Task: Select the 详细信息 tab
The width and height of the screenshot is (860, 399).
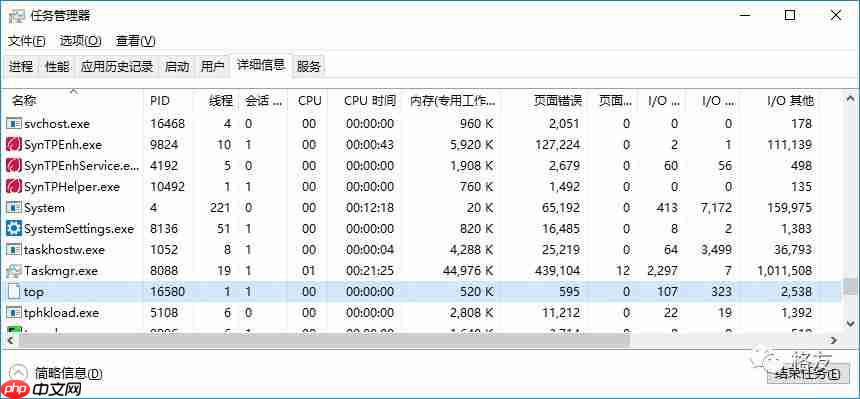Action: tap(261, 65)
